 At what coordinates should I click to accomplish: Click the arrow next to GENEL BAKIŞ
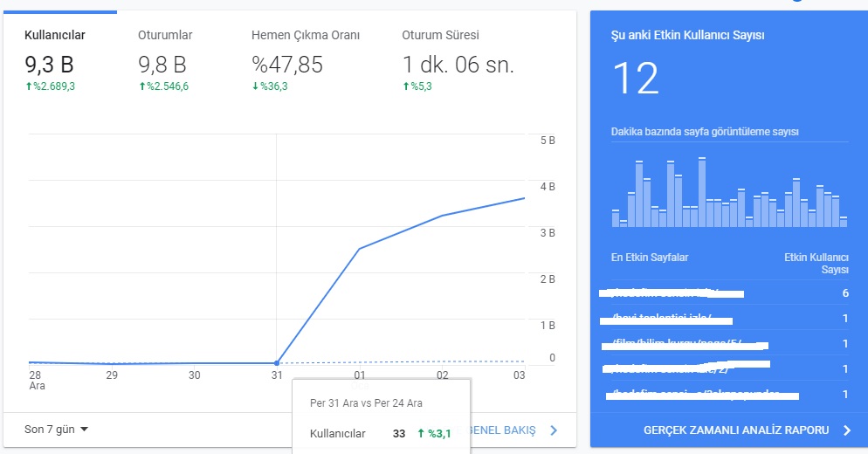pos(554,430)
